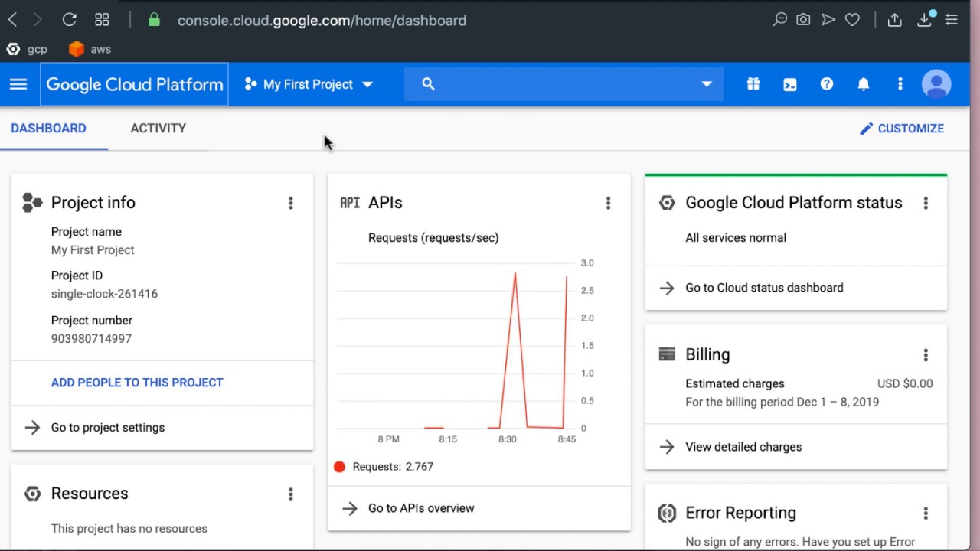The image size is (980, 551).
Task: Click the browser snapshot camera icon
Action: point(803,20)
